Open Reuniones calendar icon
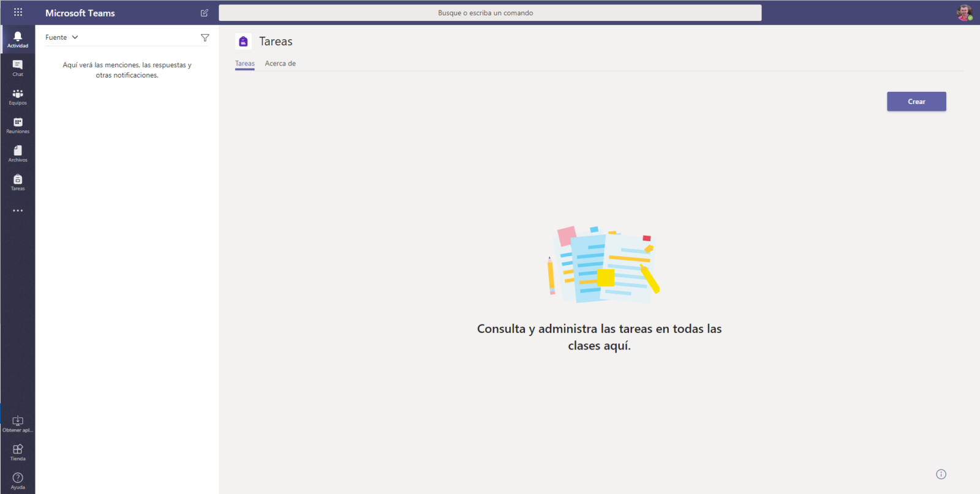980x494 pixels. (x=18, y=125)
